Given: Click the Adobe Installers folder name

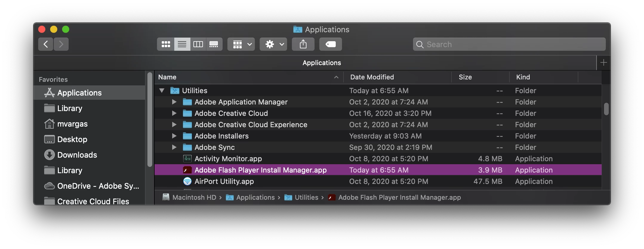Looking at the screenshot, I should 221,136.
